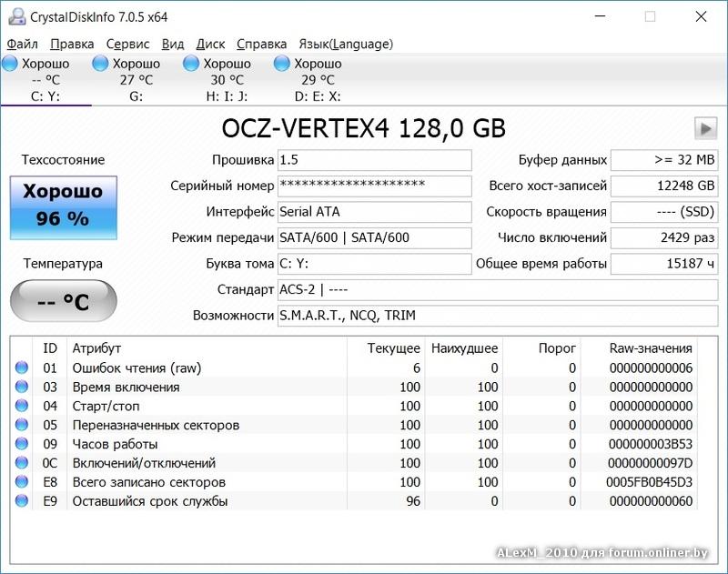Open the Диск menu

[210, 44]
